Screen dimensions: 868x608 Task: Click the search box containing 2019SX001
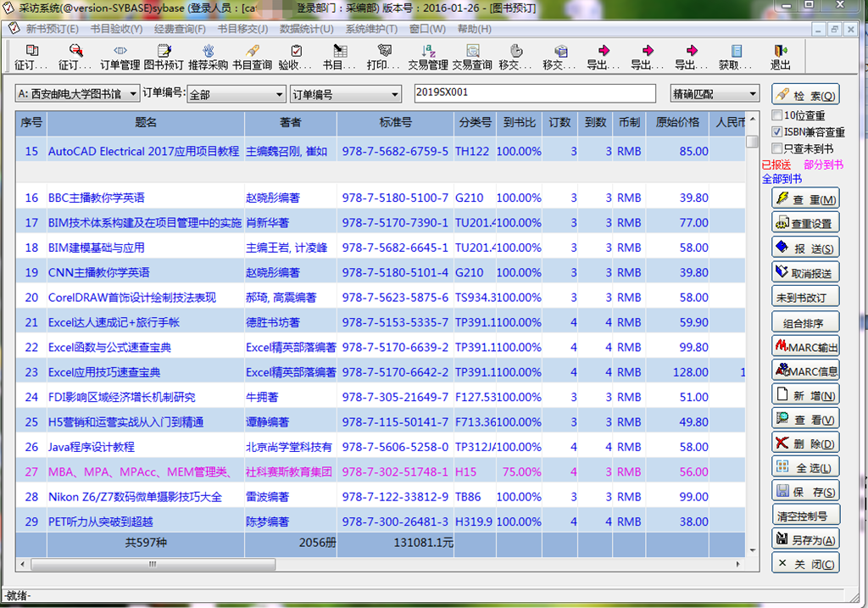pyautogui.click(x=534, y=93)
